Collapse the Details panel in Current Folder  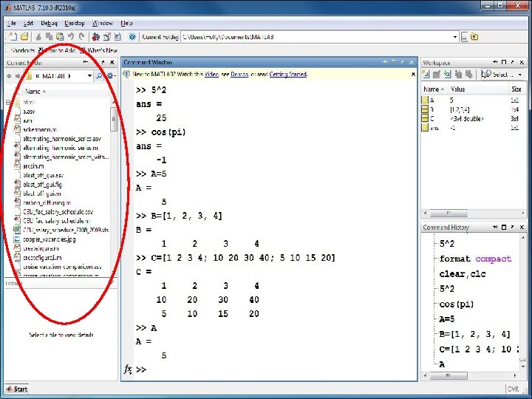(x=112, y=283)
